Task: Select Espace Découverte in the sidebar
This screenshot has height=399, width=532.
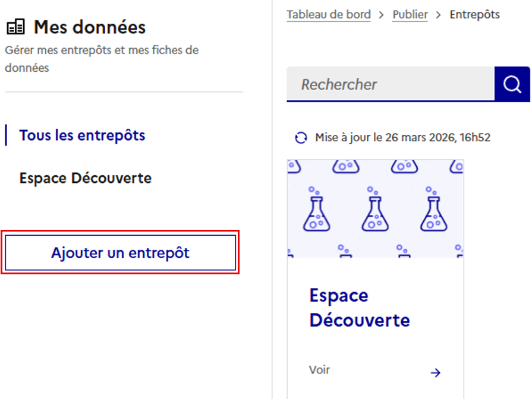Action: (x=85, y=178)
